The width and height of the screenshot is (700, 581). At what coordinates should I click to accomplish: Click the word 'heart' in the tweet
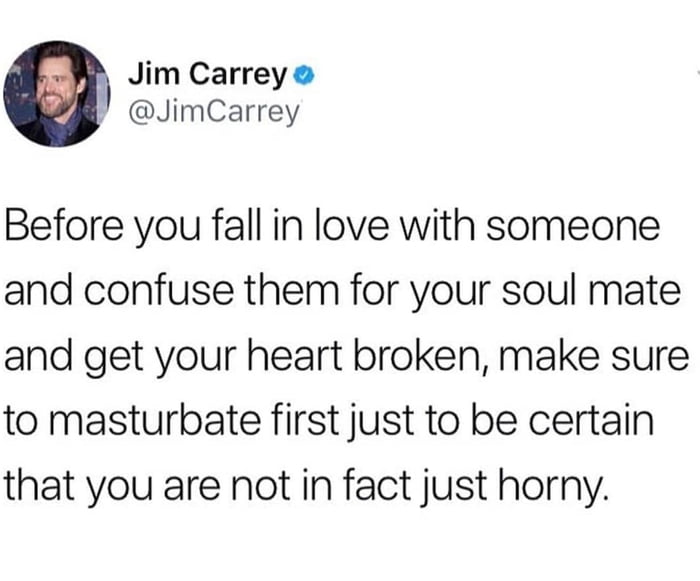pos(295,356)
